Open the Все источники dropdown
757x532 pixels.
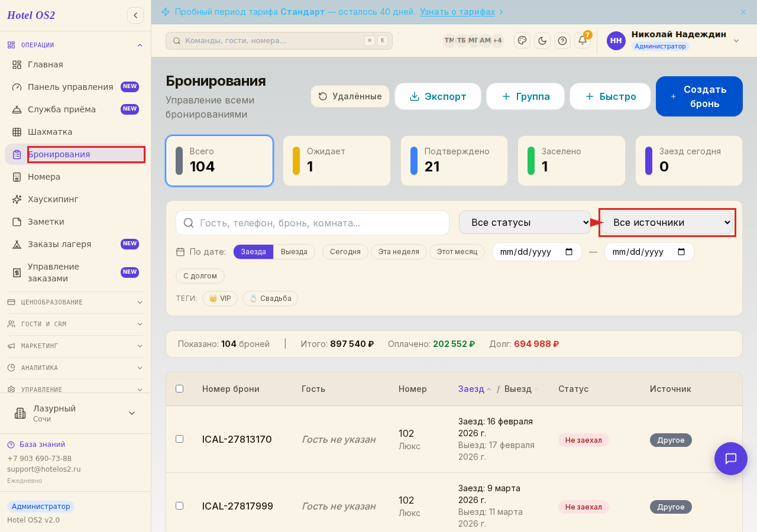click(x=667, y=222)
